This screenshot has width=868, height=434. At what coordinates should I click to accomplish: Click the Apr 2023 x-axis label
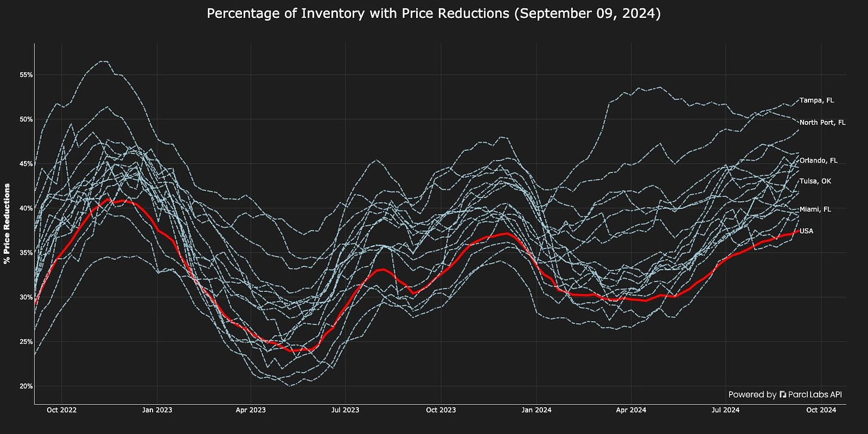tap(250, 410)
